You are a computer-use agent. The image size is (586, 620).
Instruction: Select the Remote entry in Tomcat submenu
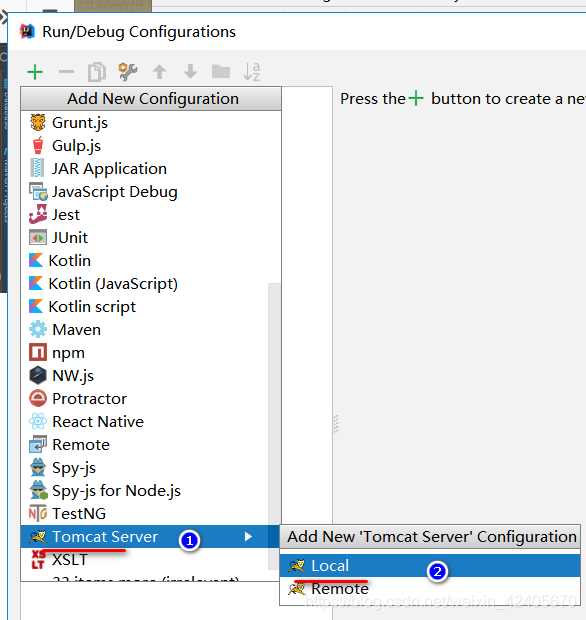click(x=430, y=588)
